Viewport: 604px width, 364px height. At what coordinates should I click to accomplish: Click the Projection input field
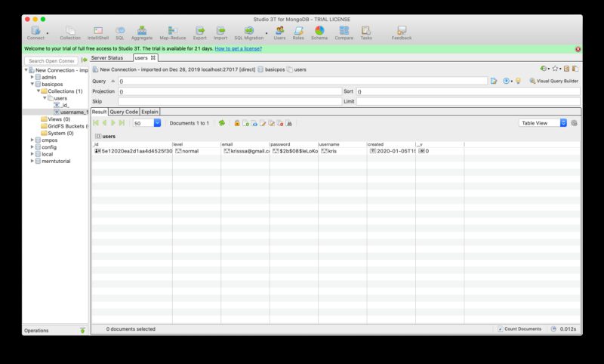tap(230, 91)
